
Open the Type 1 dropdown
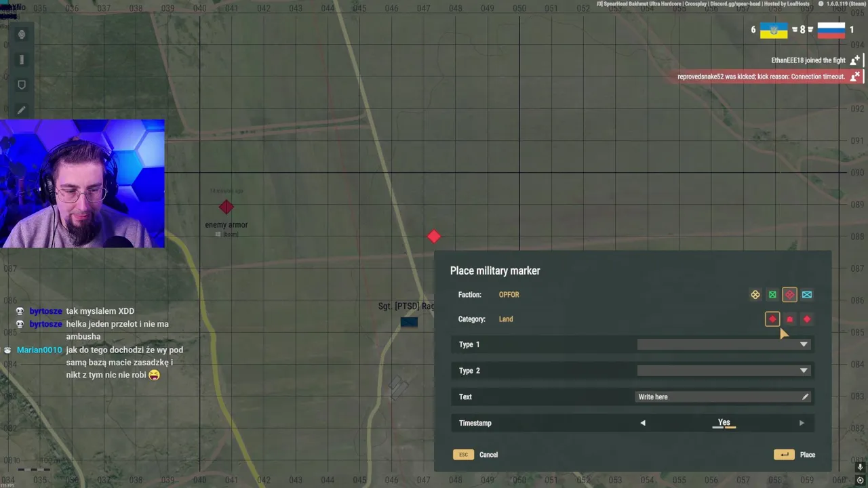(724, 345)
